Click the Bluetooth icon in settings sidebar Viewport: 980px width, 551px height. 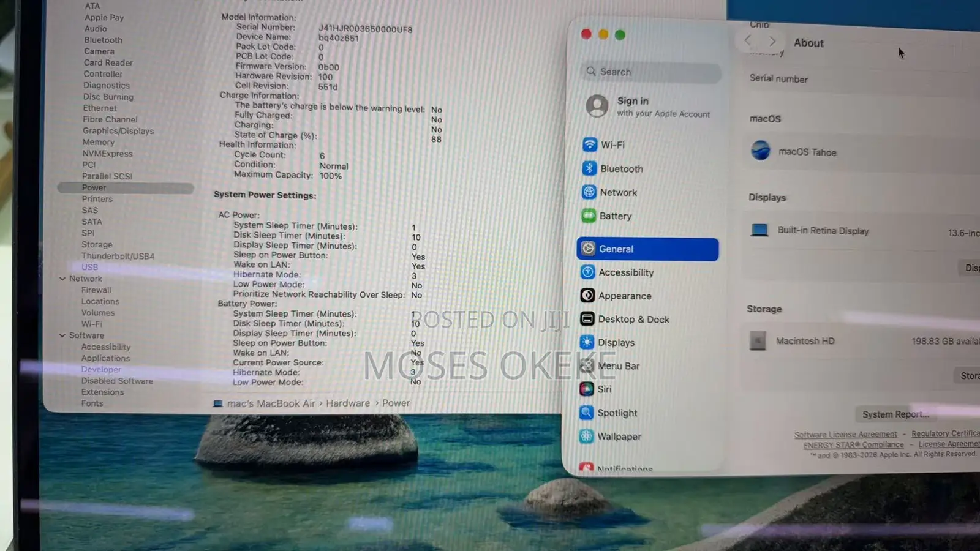click(589, 168)
